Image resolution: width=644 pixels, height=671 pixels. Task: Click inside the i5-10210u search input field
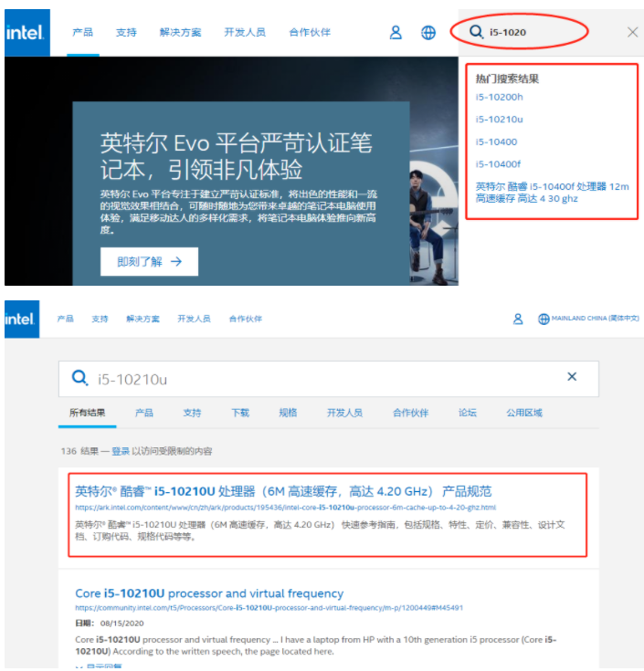click(x=320, y=378)
